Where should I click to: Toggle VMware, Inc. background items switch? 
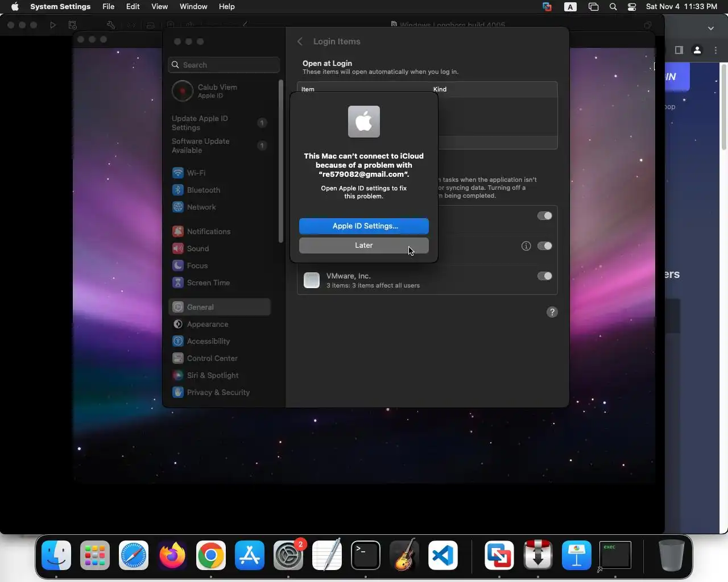click(544, 276)
